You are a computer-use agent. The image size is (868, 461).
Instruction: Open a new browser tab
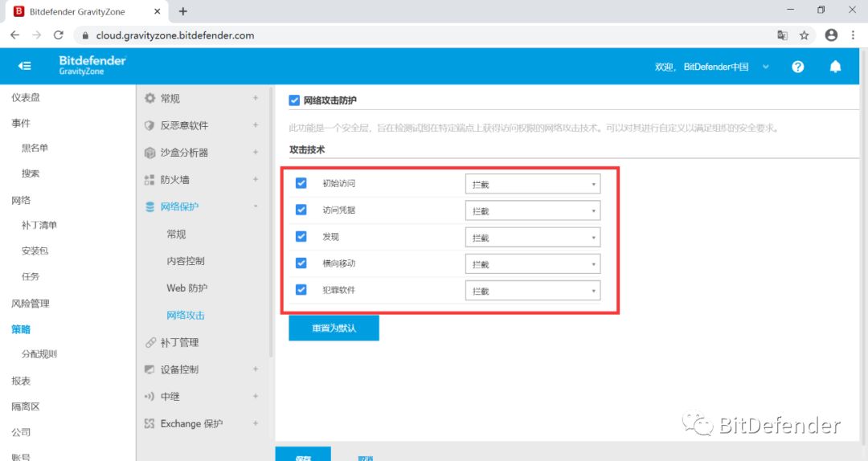183,11
